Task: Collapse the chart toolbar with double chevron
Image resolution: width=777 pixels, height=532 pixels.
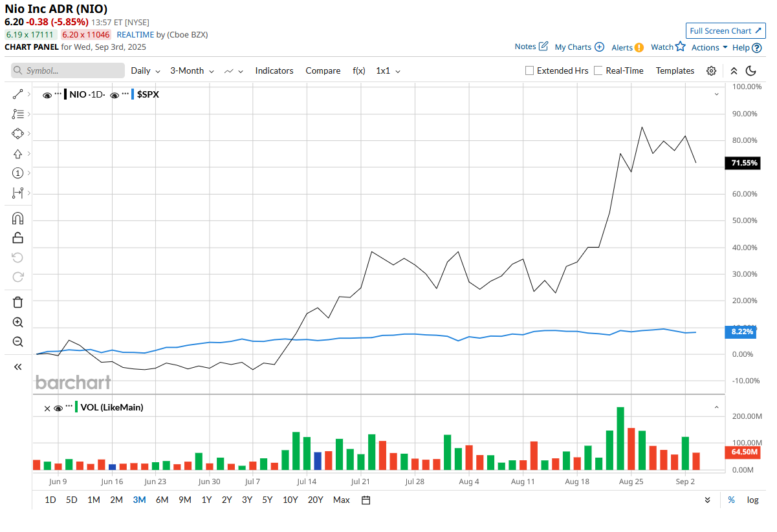Action: (x=734, y=71)
